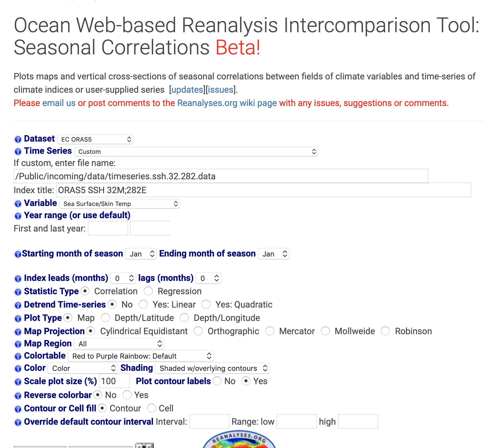This screenshot has width=488, height=448.
Task: Open lags months dropdown
Action: click(x=208, y=278)
